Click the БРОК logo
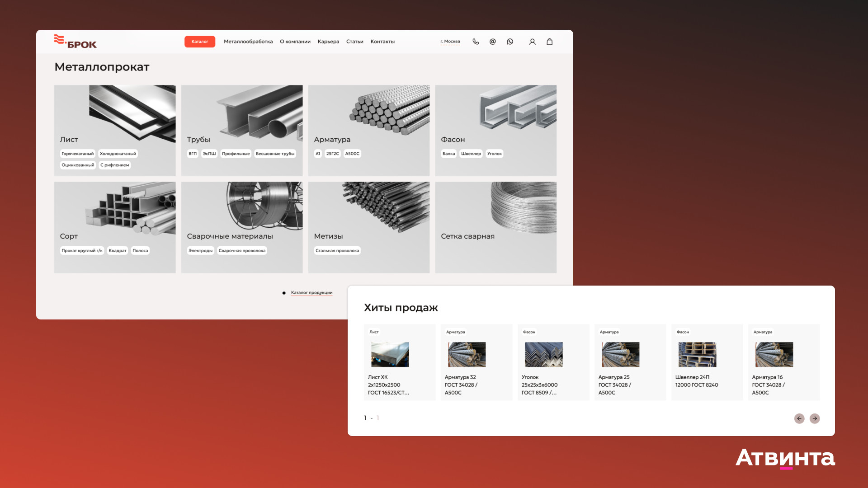 pos(75,42)
